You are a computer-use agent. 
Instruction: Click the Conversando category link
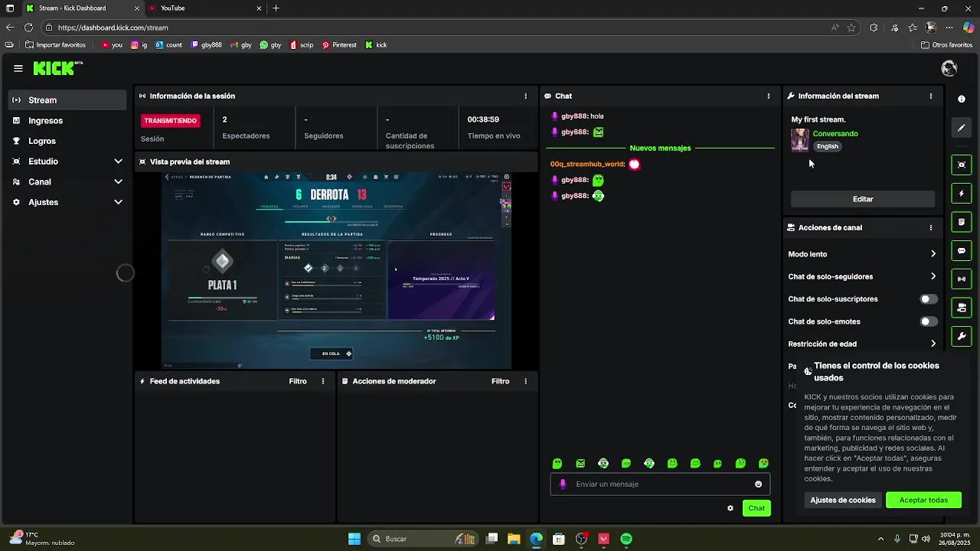tap(835, 134)
